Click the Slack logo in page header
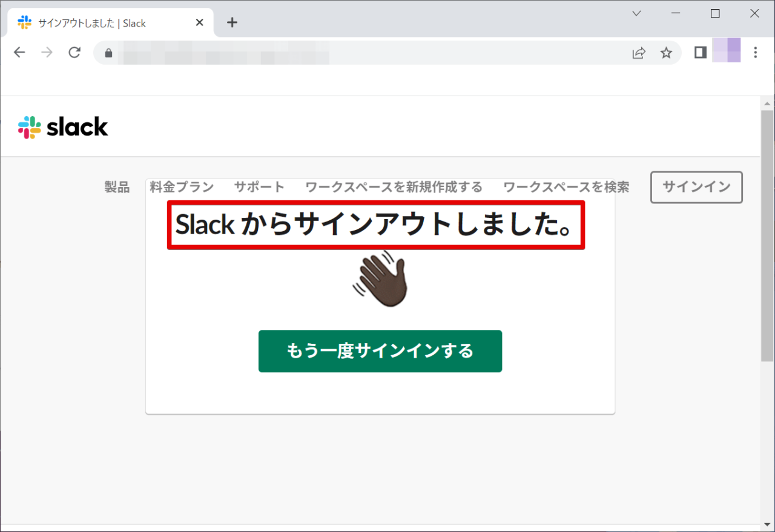 [63, 127]
